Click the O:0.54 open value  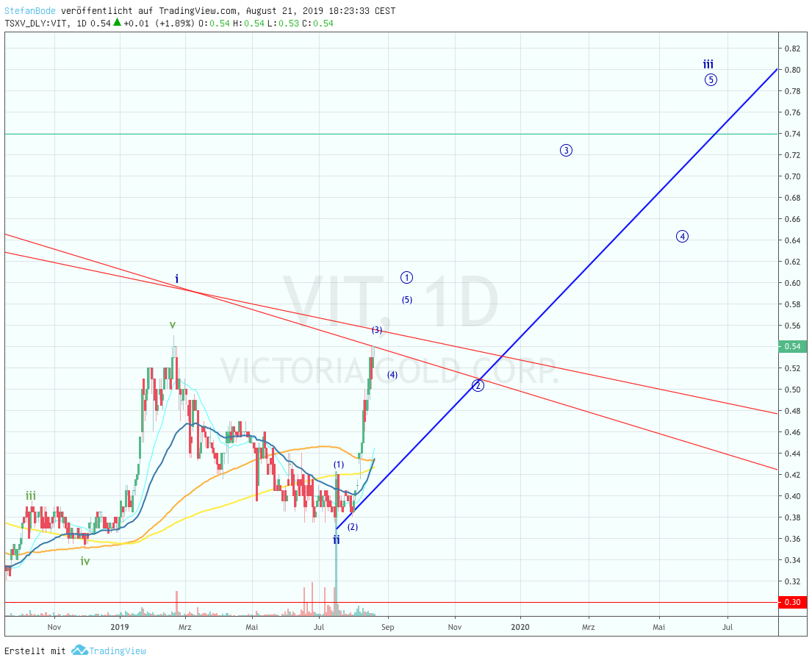tap(214, 24)
